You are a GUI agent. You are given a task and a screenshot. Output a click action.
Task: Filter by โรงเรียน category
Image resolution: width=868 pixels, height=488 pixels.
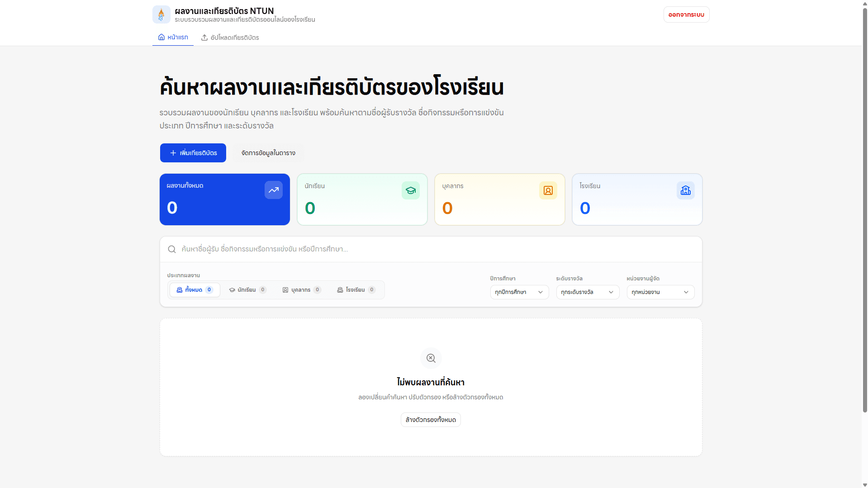[x=356, y=290]
